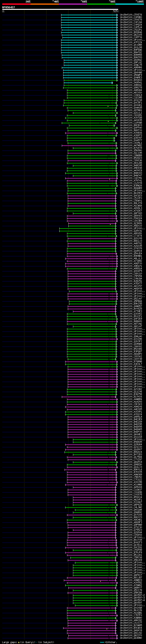The height and width of the screenshot is (644, 146).
Task: Select the UniRef100_Q01CS8 label
Action: pos(131,100)
